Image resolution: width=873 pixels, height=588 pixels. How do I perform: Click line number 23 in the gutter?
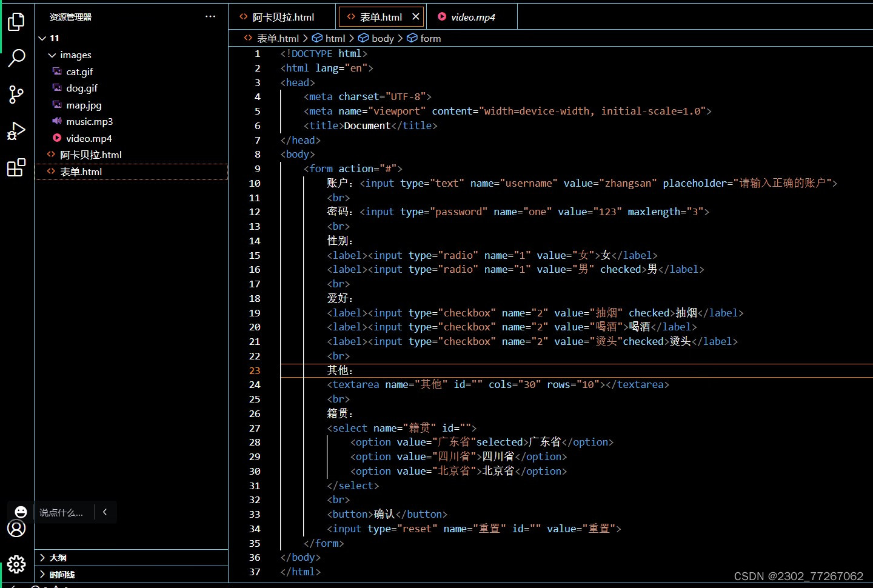[255, 370]
